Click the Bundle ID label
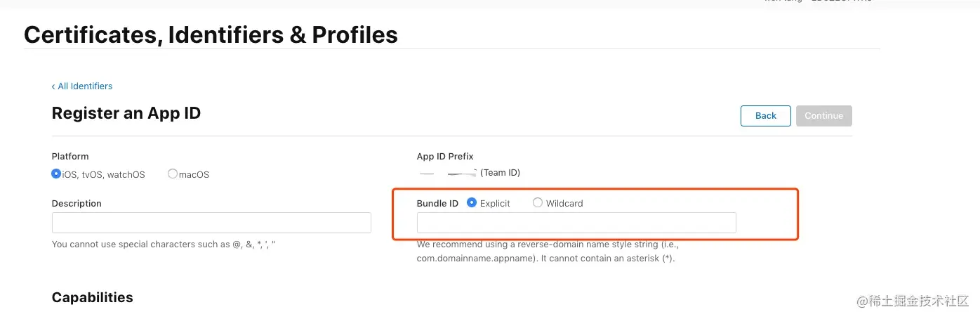The height and width of the screenshot is (319, 980). click(437, 204)
